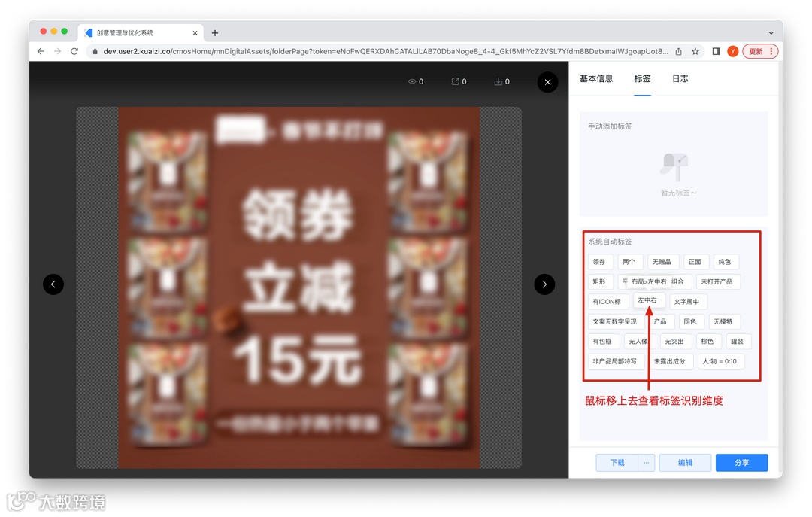Click the blue 分享 share button

[x=741, y=462]
